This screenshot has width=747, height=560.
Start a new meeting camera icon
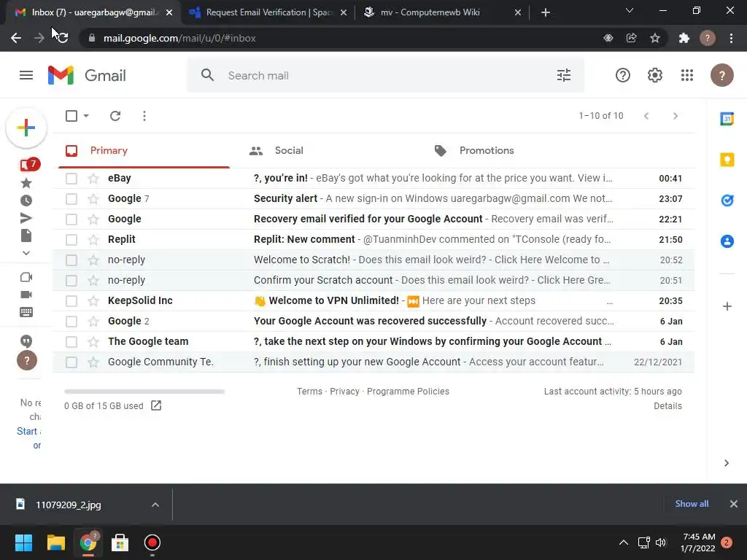(26, 277)
